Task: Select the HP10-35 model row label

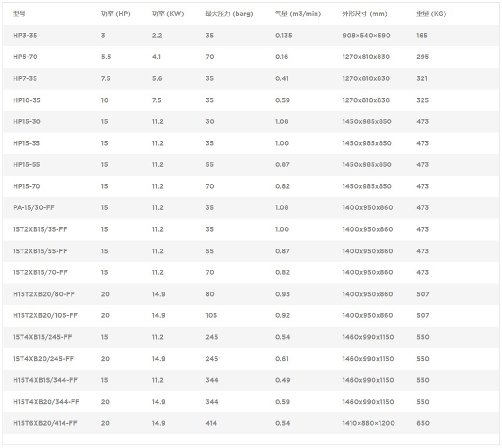Action: click(x=27, y=100)
